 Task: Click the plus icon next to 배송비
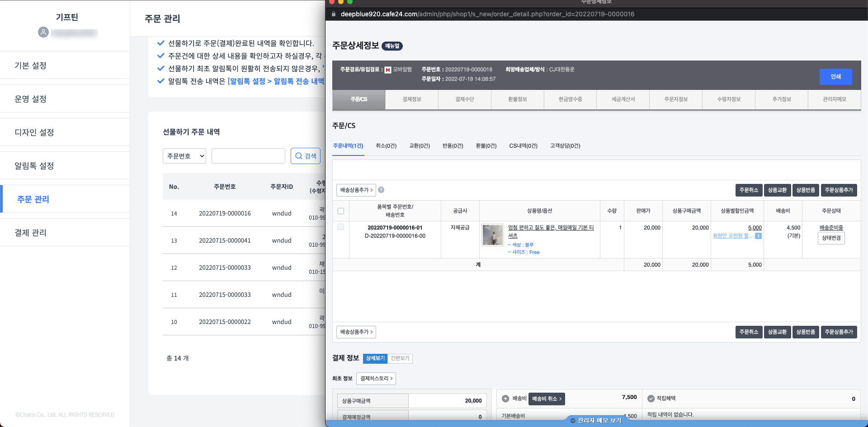tap(505, 399)
